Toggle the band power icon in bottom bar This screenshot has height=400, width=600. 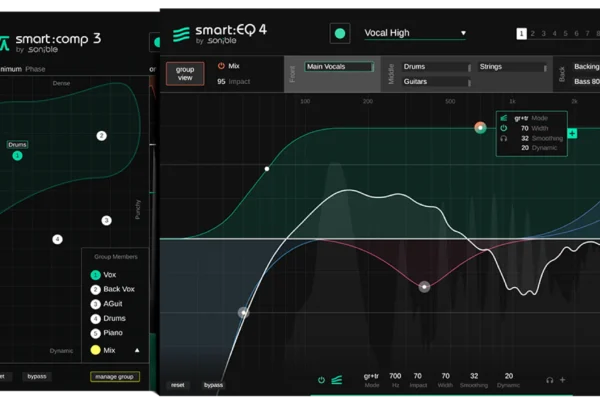pos(321,380)
